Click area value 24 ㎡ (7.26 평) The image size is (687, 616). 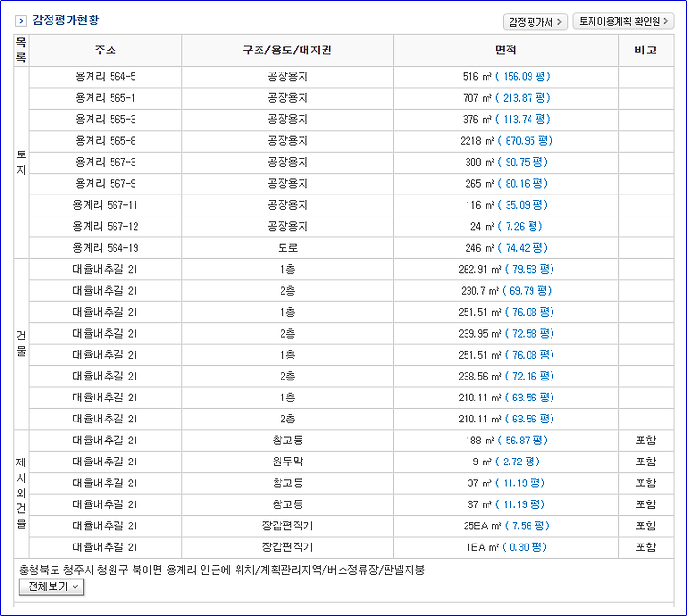point(506,227)
